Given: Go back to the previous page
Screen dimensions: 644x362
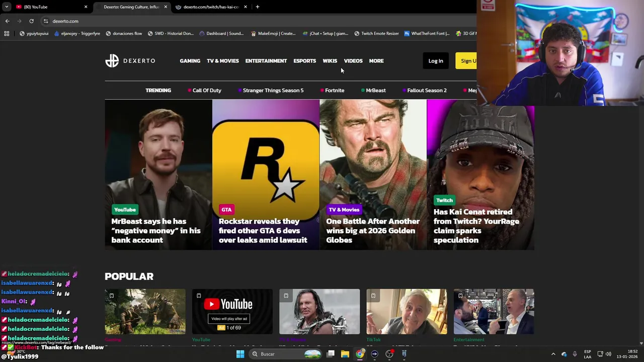Looking at the screenshot, I should point(8,21).
